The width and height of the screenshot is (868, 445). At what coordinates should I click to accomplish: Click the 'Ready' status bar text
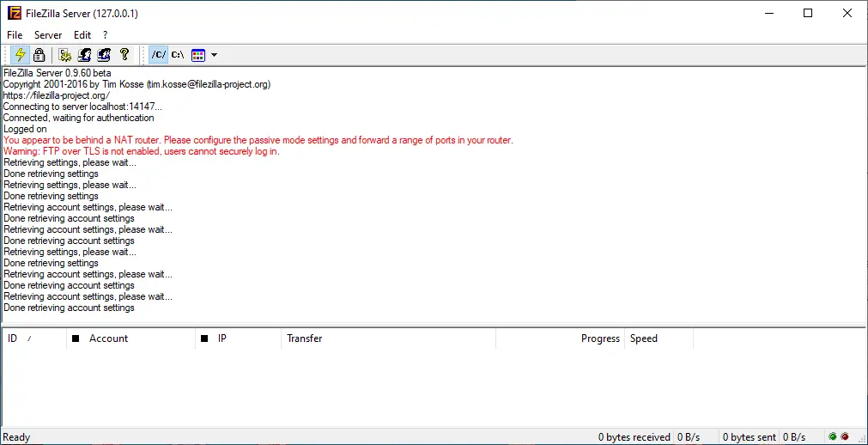tap(16, 437)
